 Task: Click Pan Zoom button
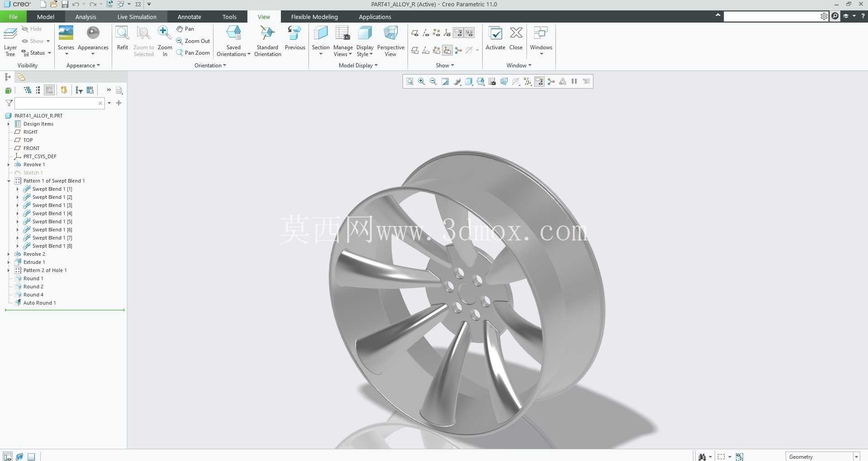coord(193,53)
